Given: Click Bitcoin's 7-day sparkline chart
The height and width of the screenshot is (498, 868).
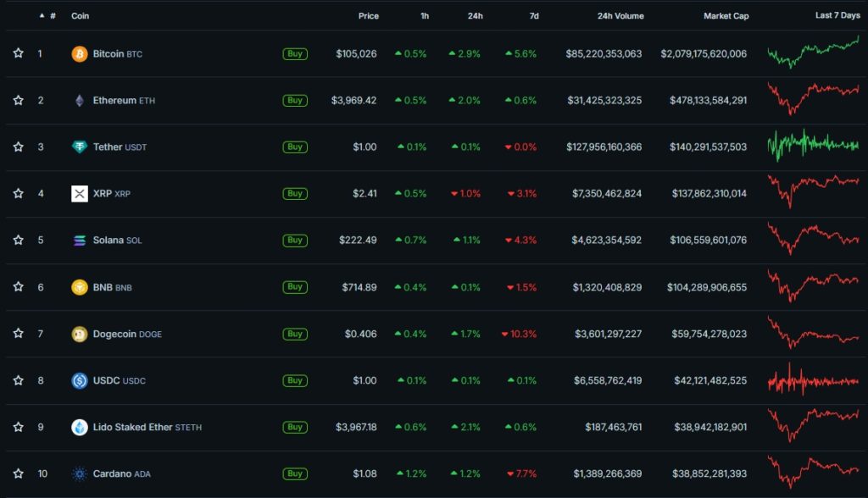Looking at the screenshot, I should click(812, 53).
